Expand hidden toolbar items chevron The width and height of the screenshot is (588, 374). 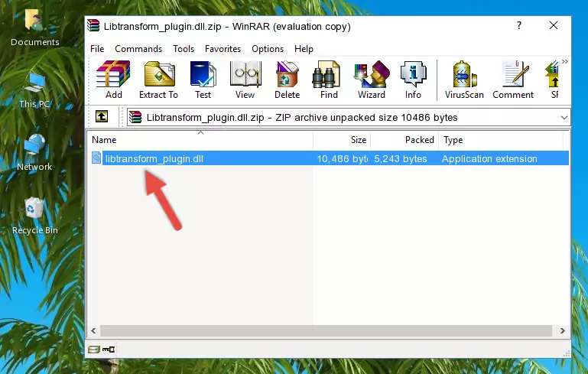coord(565,61)
